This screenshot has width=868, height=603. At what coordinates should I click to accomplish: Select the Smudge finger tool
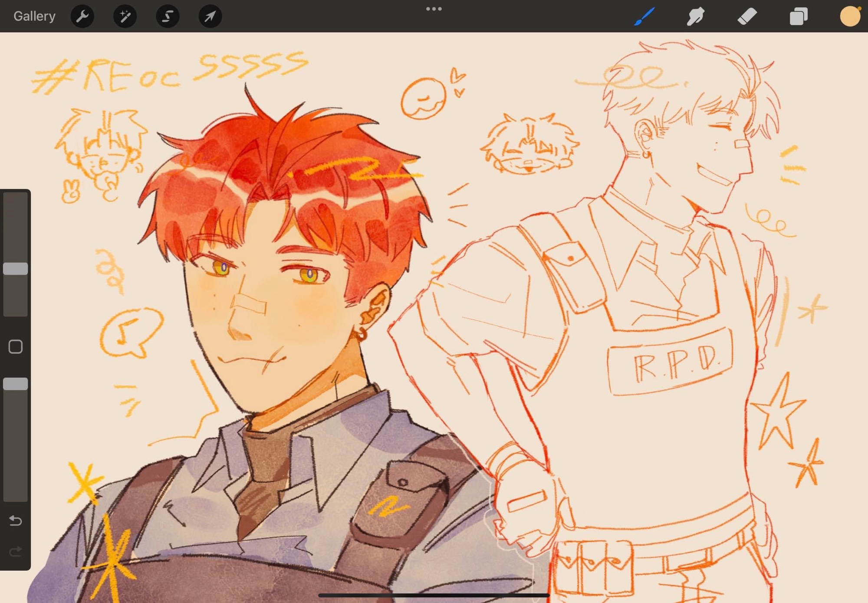(x=695, y=16)
